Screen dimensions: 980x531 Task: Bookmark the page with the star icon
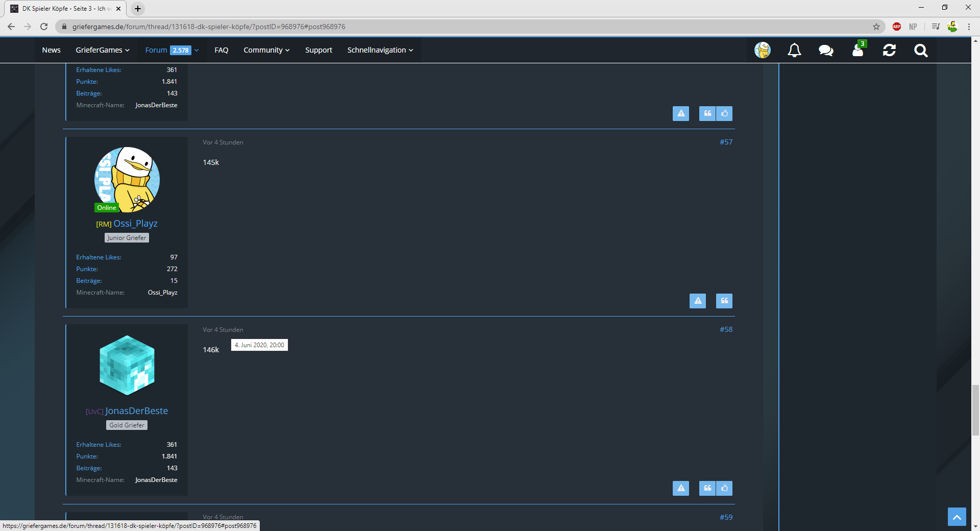click(876, 27)
